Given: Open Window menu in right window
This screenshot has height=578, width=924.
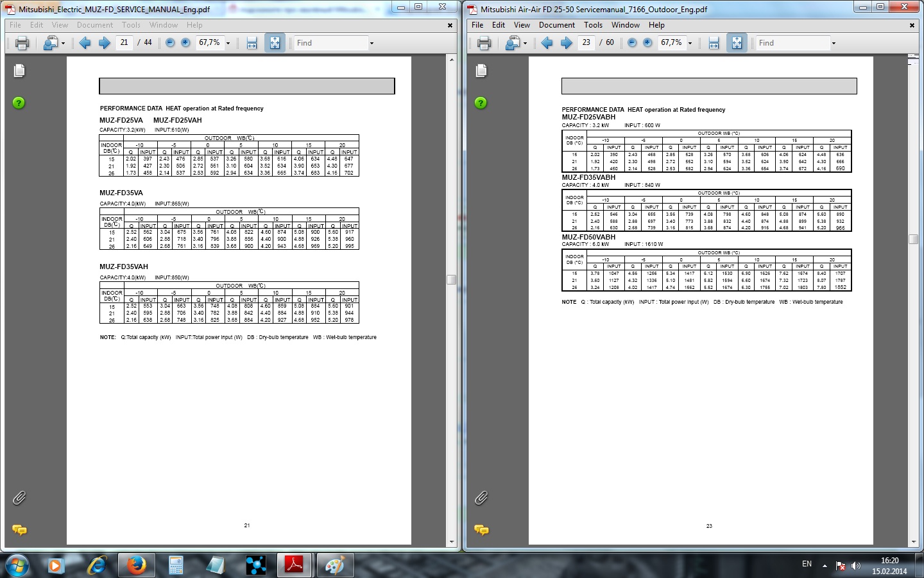Looking at the screenshot, I should [x=626, y=25].
